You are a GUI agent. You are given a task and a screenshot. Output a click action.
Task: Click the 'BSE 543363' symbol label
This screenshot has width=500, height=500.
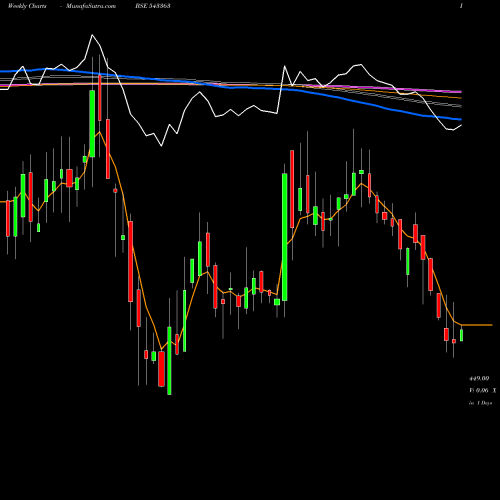tap(153, 6)
